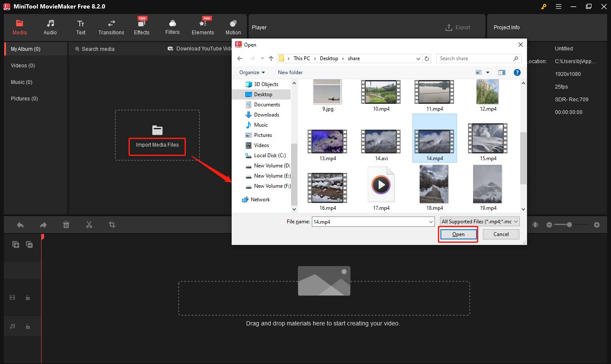
Task: Click Desktop in the address path
Action: pos(329,58)
